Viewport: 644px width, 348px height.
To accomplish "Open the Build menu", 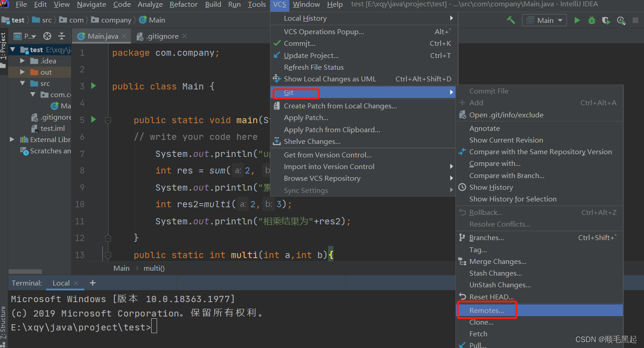I will click(x=213, y=4).
